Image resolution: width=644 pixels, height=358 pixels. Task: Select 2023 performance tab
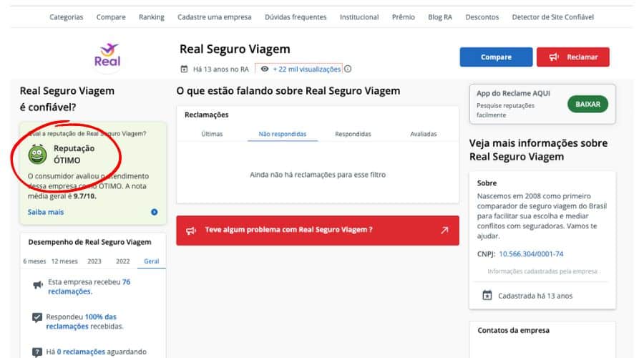tap(94, 261)
